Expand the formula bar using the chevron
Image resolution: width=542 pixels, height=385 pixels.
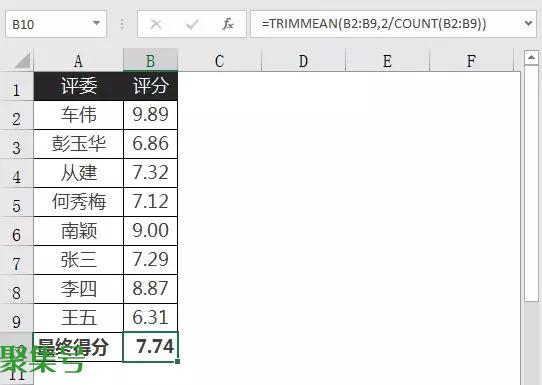tap(528, 24)
